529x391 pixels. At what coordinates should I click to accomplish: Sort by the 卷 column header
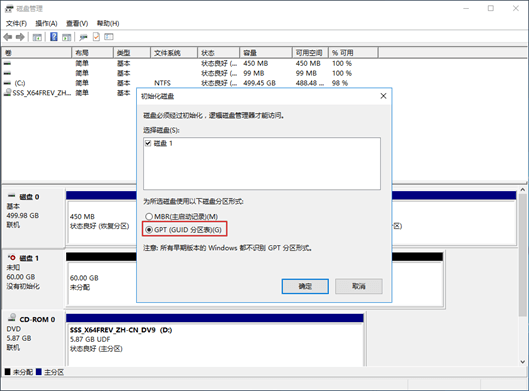coord(36,53)
